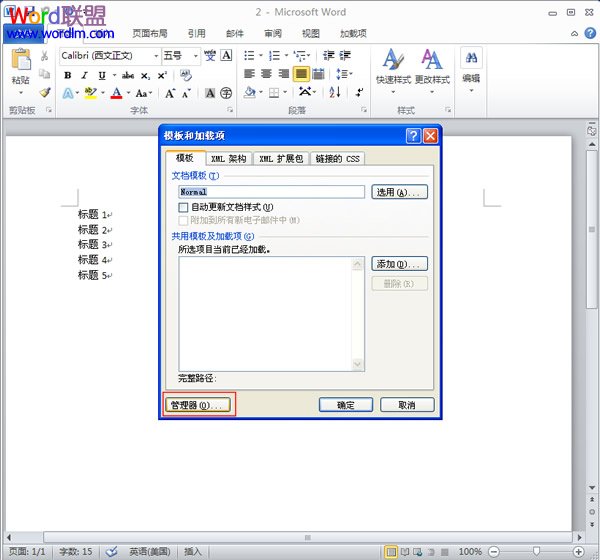Click the Shading paint bucket icon

point(249,92)
